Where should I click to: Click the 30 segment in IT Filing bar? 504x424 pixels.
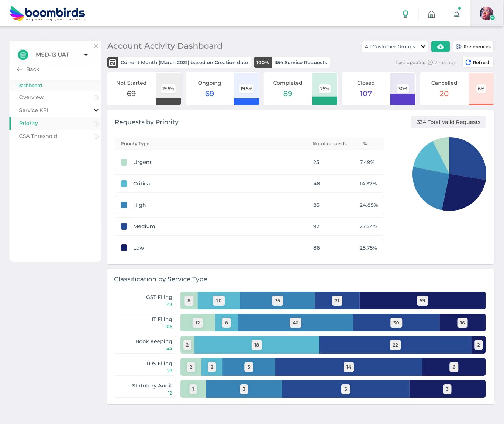pos(396,323)
